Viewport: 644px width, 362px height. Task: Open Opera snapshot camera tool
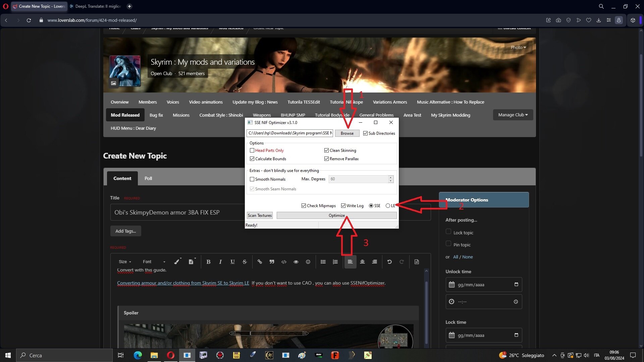click(x=558, y=20)
